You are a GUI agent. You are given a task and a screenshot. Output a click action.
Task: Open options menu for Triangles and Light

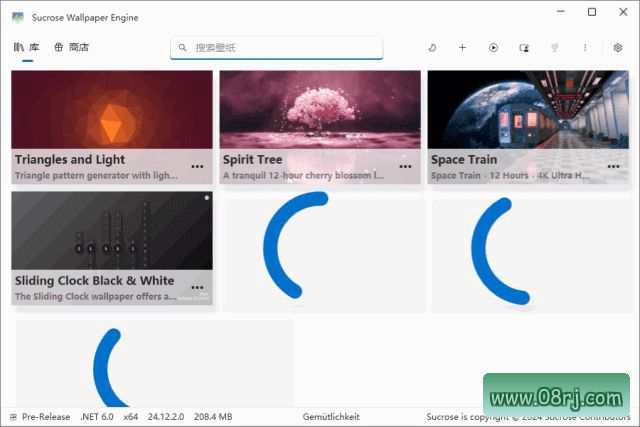(x=198, y=167)
